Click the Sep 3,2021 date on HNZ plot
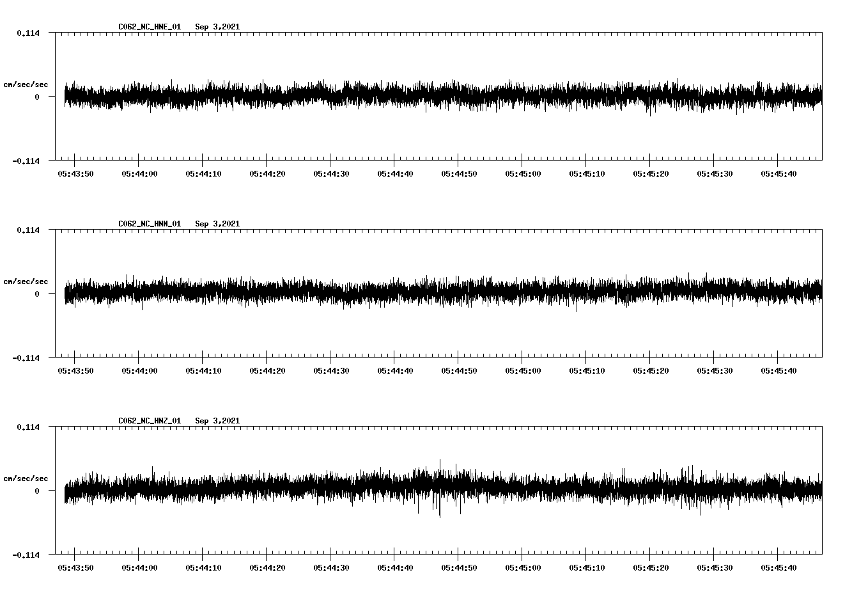 (217, 421)
